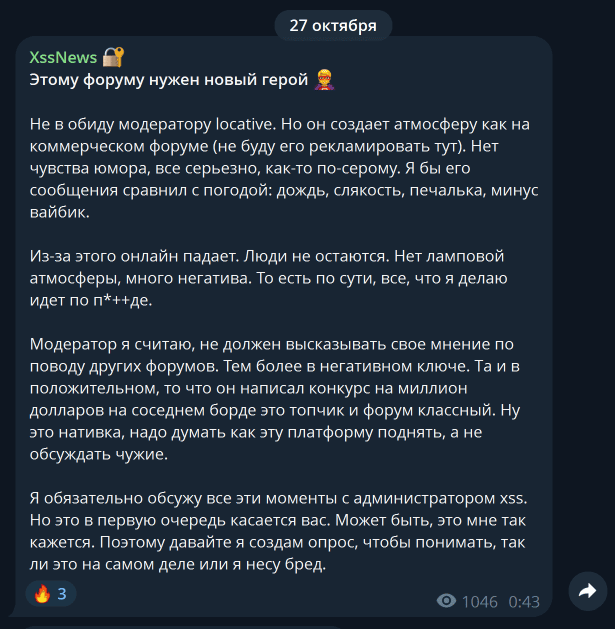615x629 pixels.
Task: Tap the fire emoji reaction
Action: tap(42, 594)
